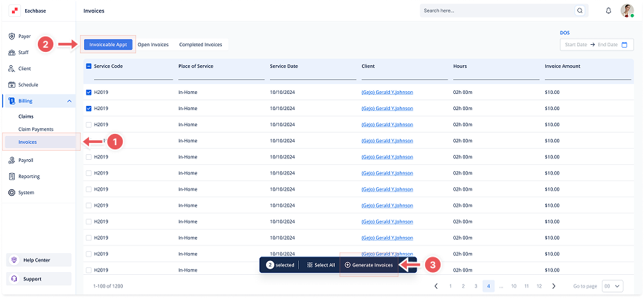This screenshot has height=298, width=644.
Task: Open the Support button
Action: click(x=39, y=279)
